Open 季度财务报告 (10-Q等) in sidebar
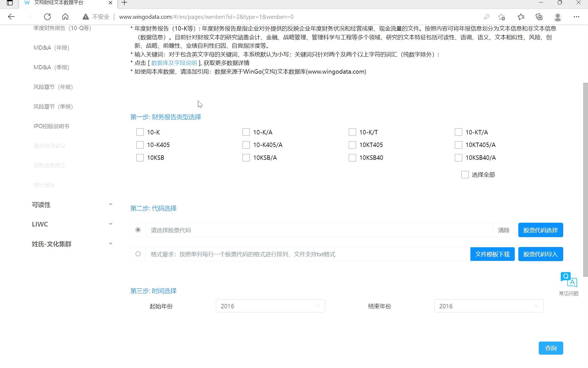 (x=62, y=28)
